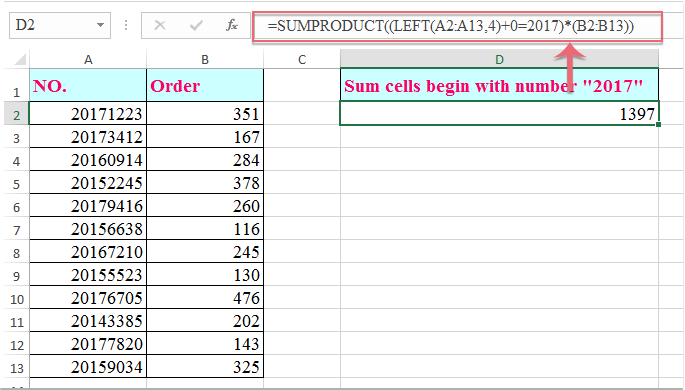Viewport: 685px width, 390px height.
Task: Select row 7 header
Action: 17,228
